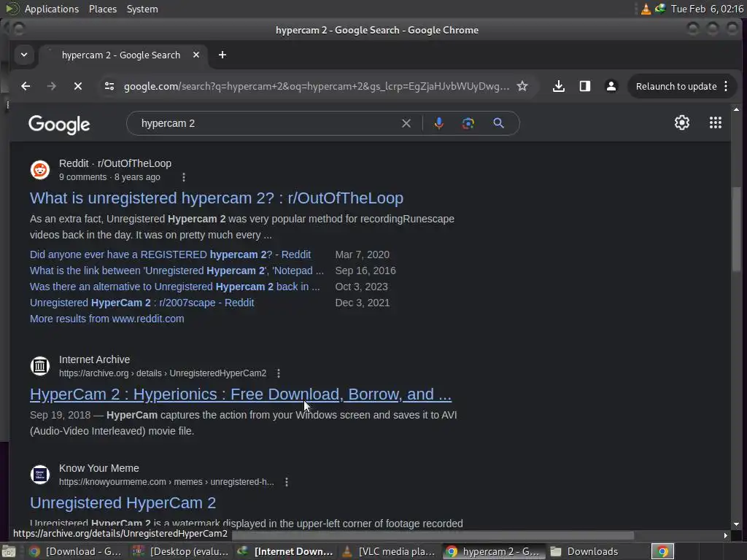Open the Places menu
Viewport: 747px width, 560px height.
coord(102,9)
